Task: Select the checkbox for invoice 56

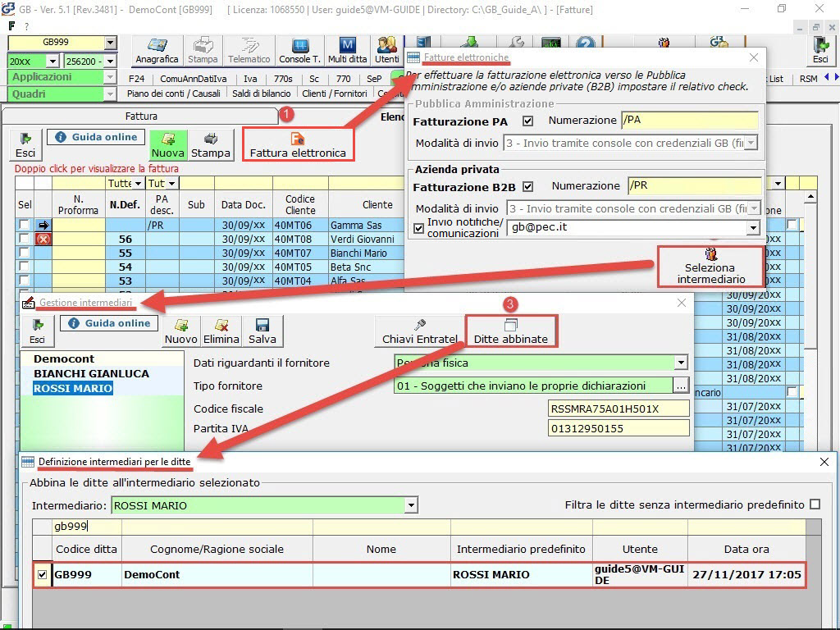Action: click(x=24, y=239)
